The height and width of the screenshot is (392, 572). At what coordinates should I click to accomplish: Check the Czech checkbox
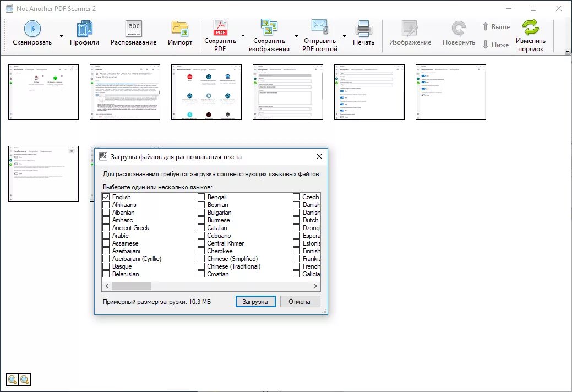click(x=297, y=197)
